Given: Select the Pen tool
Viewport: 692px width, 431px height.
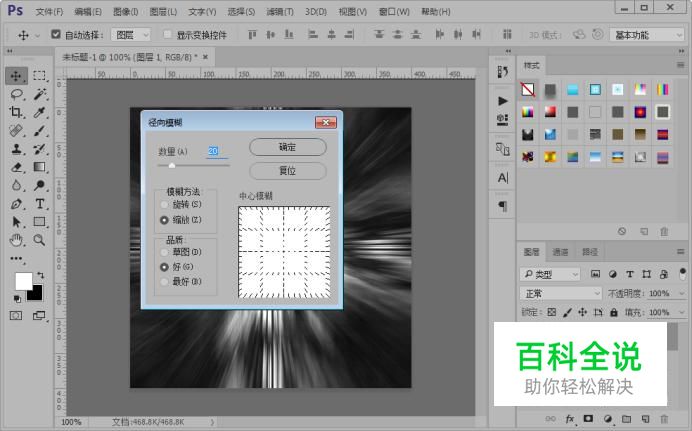Looking at the screenshot, I should coord(16,203).
